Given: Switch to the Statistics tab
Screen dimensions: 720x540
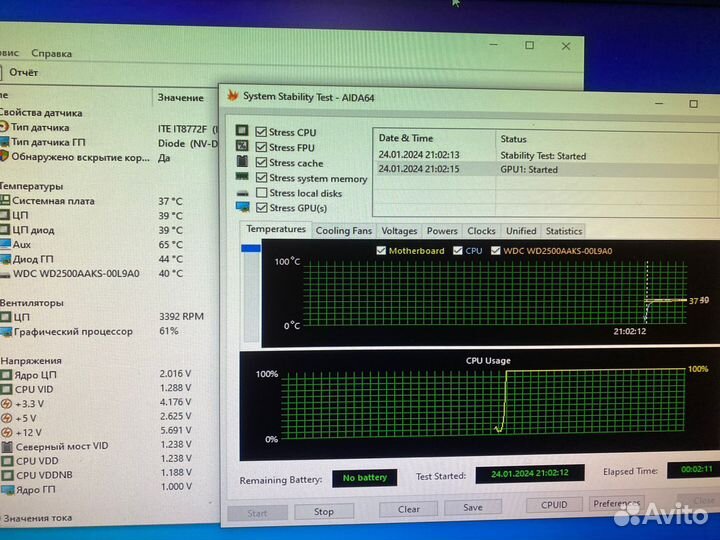Looking at the screenshot, I should (563, 231).
